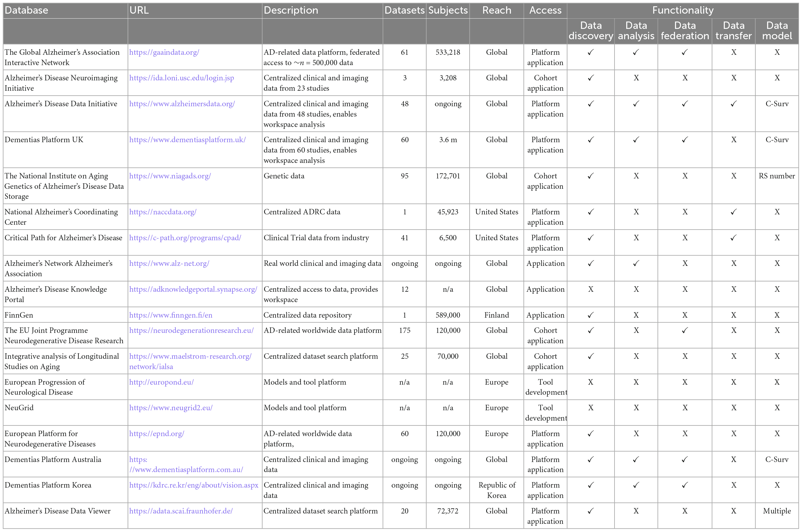Click the Republic of Korea reach cell

point(497,490)
